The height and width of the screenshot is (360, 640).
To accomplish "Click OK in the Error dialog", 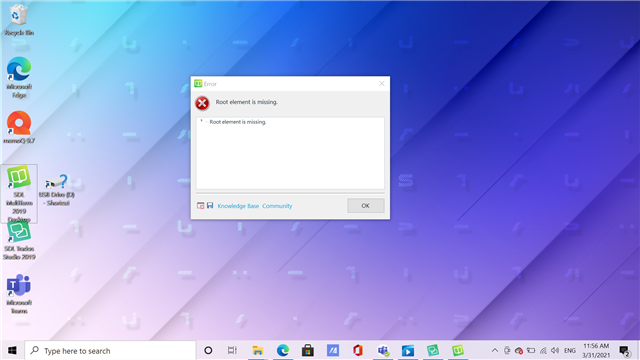I will 365,206.
